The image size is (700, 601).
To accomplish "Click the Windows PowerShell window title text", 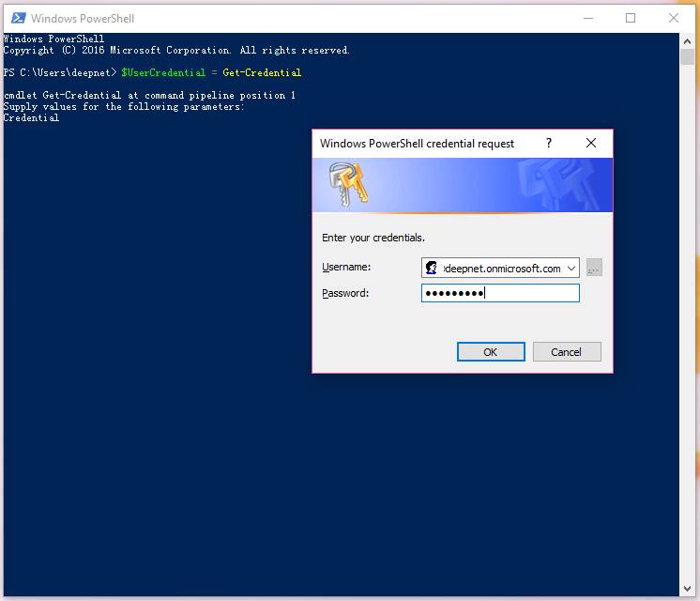I will (83, 18).
